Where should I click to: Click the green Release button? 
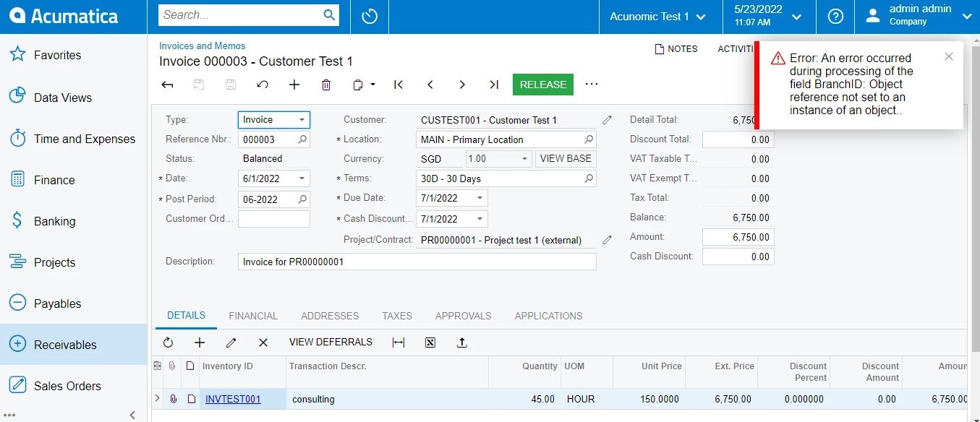[543, 85]
